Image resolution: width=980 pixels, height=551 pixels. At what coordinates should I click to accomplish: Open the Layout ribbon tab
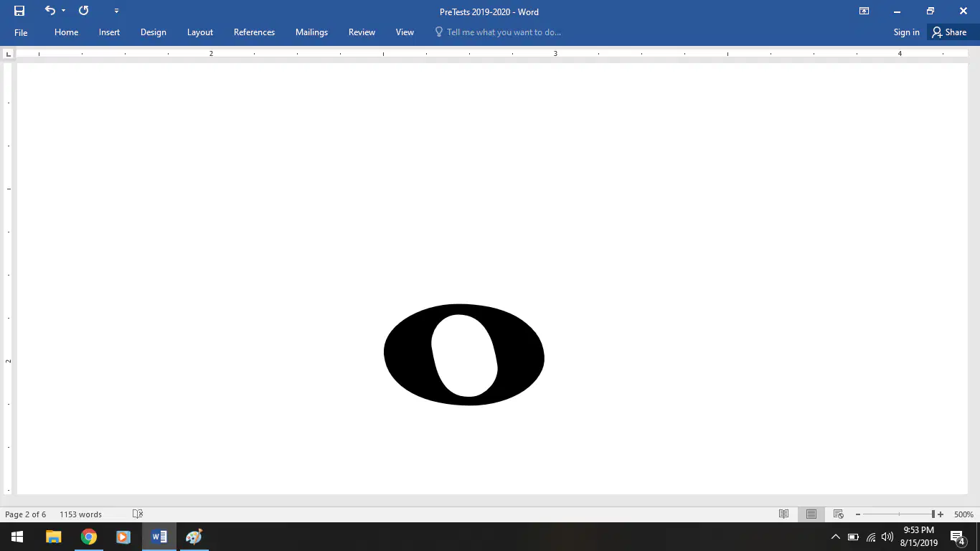tap(200, 32)
